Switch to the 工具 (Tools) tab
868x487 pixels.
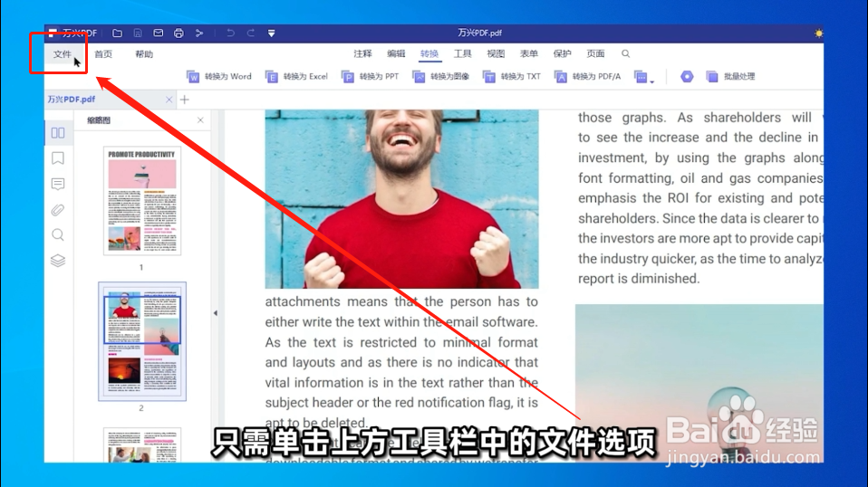pos(462,53)
